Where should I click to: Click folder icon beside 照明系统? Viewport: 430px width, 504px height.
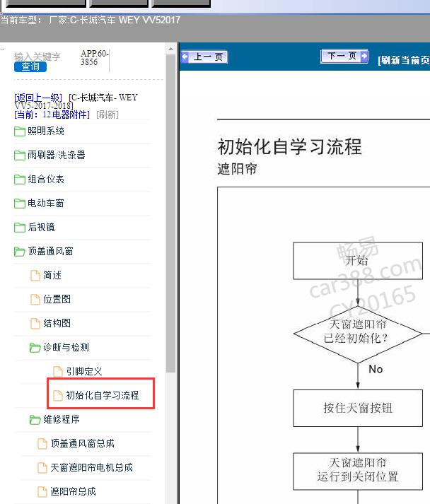click(20, 131)
